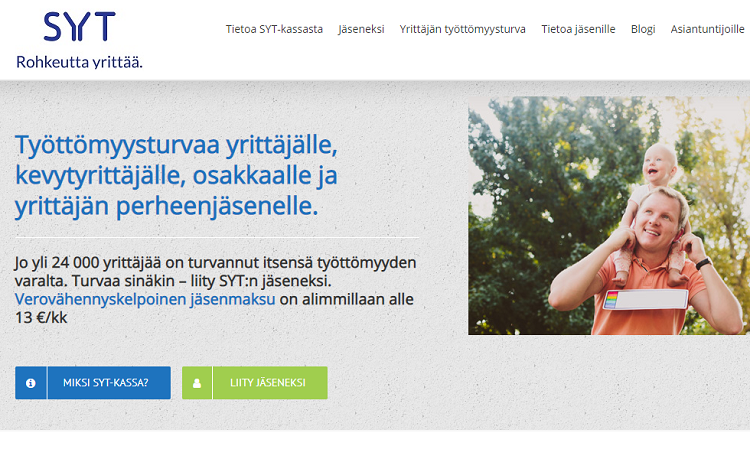Open the Blogi page
750x459 pixels.
(x=643, y=29)
